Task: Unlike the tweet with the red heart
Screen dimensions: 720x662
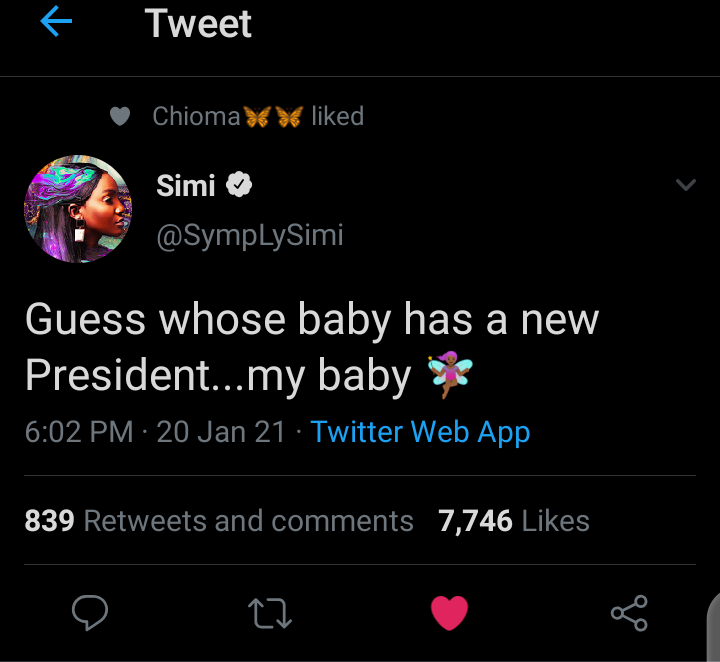Action: click(450, 613)
